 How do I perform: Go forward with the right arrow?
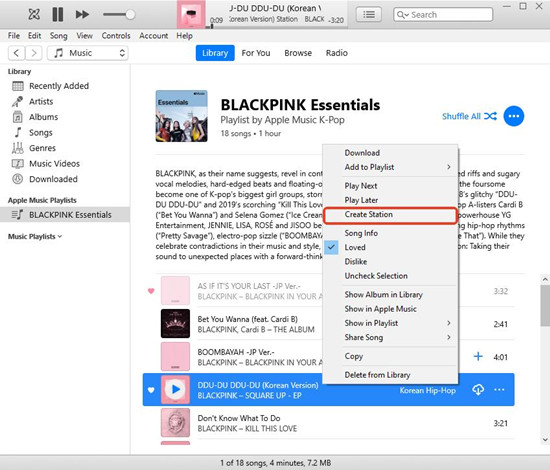click(x=34, y=53)
